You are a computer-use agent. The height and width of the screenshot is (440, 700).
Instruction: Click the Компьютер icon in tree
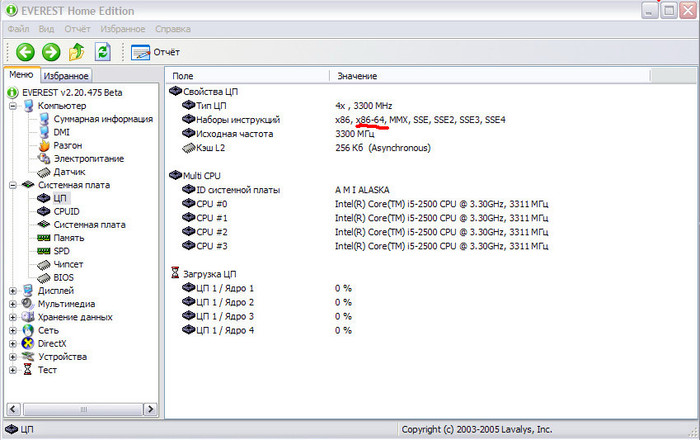pyautogui.click(x=28, y=106)
